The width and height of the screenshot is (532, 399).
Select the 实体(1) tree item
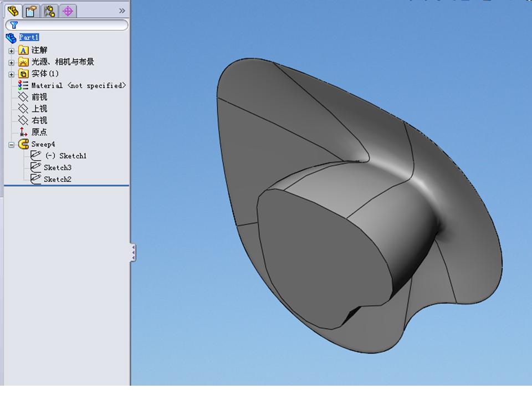(x=45, y=74)
